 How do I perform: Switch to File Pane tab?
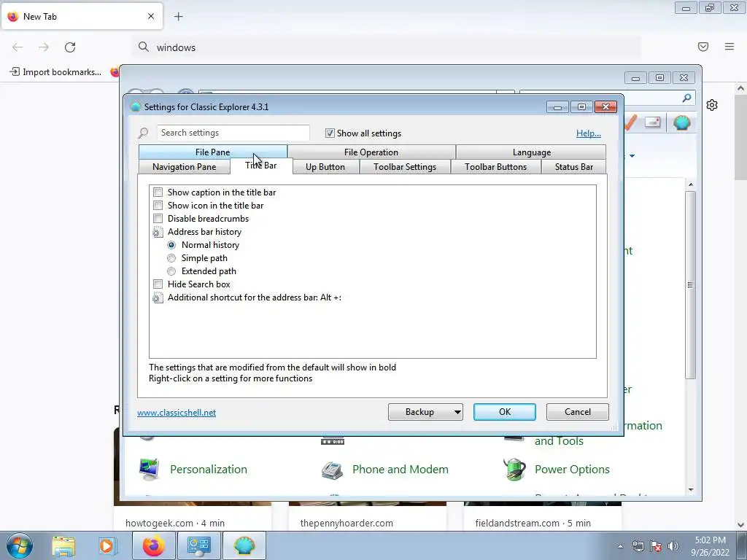tap(213, 152)
